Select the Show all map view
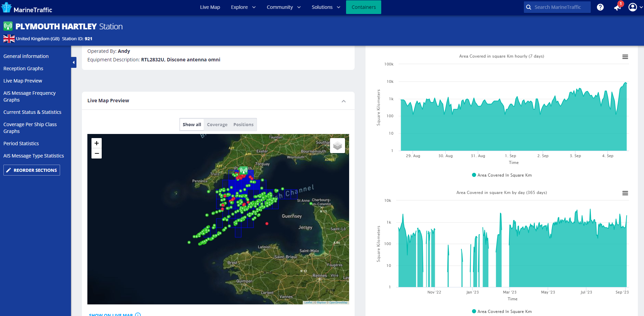 point(192,125)
